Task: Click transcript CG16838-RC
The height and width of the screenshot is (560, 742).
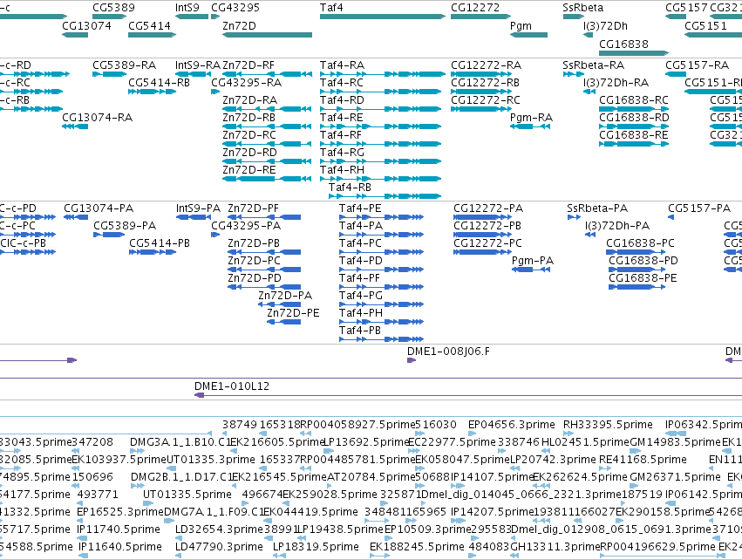Action: 634,100
